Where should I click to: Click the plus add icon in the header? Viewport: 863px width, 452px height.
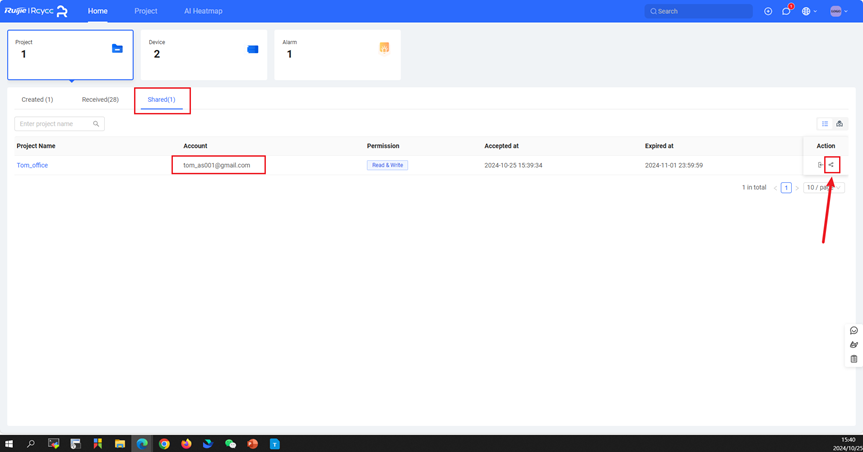pyautogui.click(x=768, y=11)
